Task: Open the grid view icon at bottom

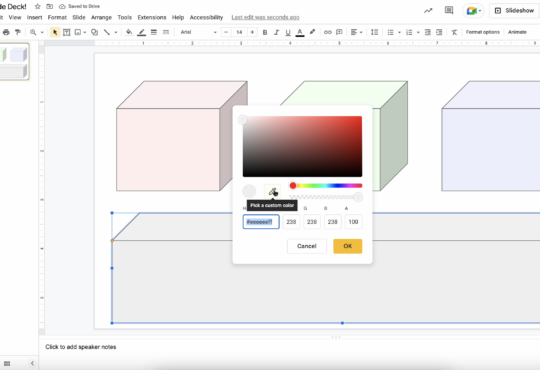Action: click(7, 363)
